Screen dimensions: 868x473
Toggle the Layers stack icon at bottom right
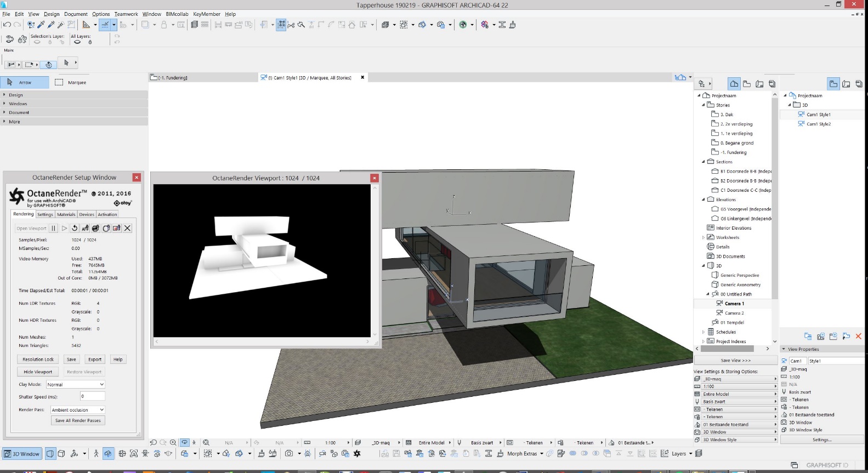point(699,453)
